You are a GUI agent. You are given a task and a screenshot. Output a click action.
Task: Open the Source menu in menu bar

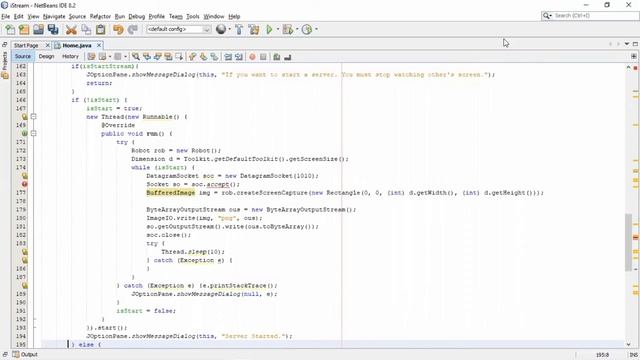(77, 16)
